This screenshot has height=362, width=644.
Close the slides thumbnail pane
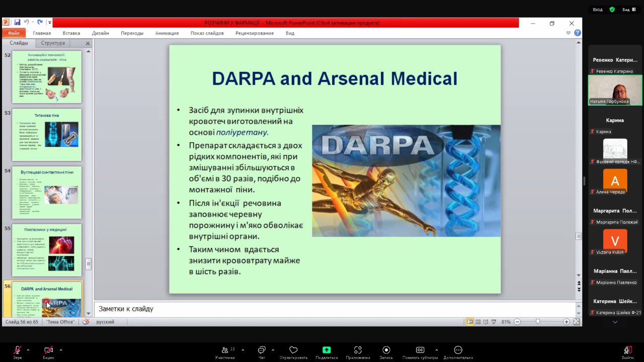(x=88, y=43)
